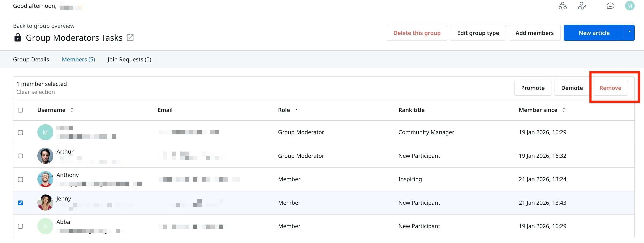Viewport: 644px width, 243px height.
Task: Select Anthony's row checkbox
Action: [20, 180]
